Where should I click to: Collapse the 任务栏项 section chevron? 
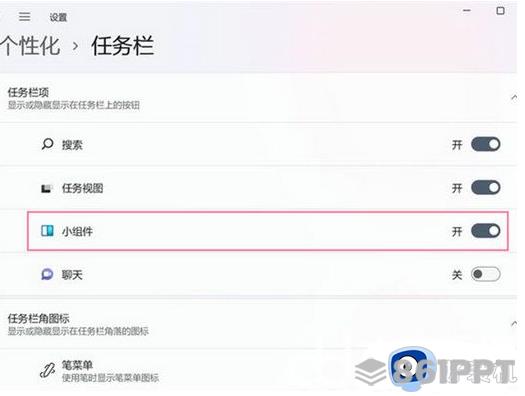pos(514,97)
